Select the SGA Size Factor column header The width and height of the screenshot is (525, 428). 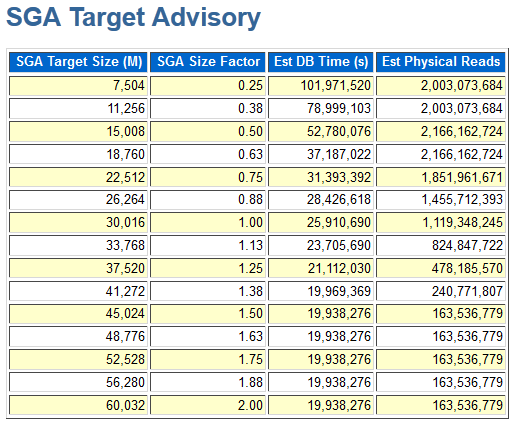pyautogui.click(x=208, y=62)
